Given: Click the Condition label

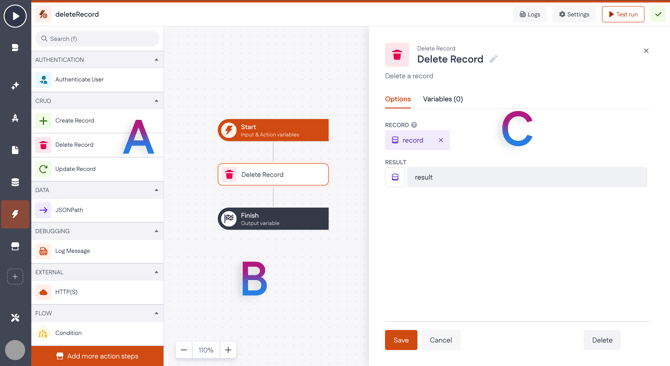Looking at the screenshot, I should coord(68,333).
